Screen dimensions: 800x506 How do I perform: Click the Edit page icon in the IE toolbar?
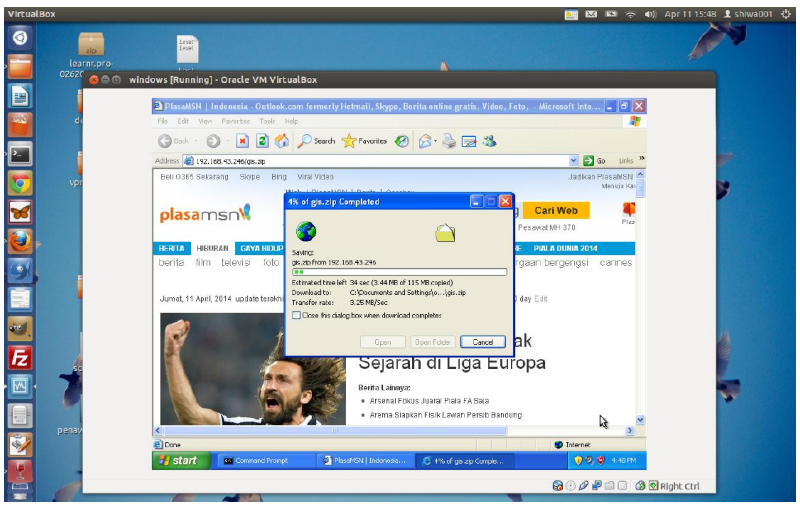click(469, 141)
